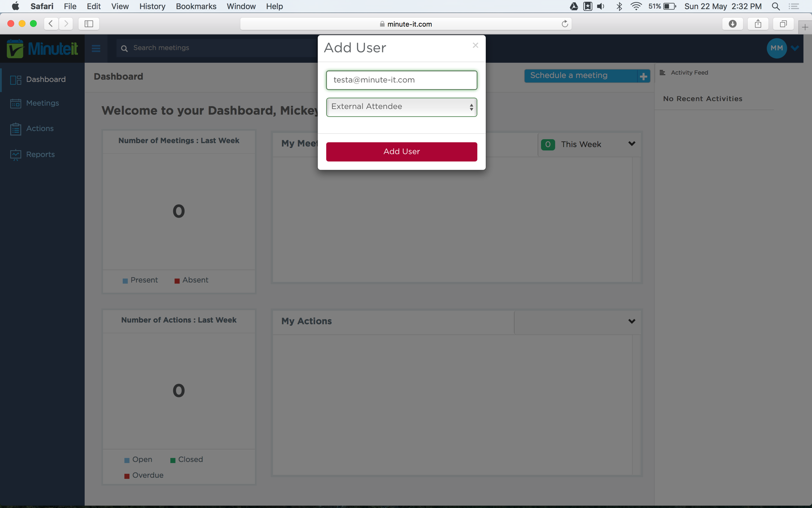Image resolution: width=812 pixels, height=508 pixels.
Task: Click the email input field in Add User
Action: point(401,80)
